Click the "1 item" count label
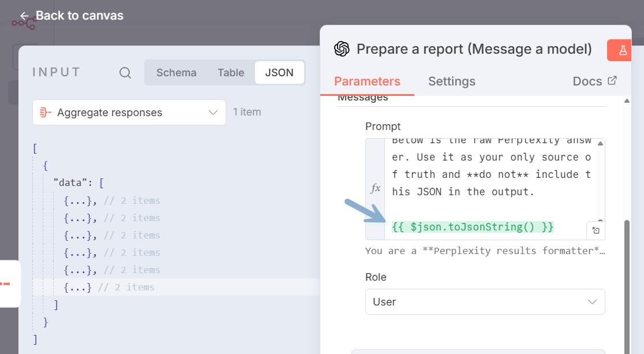Screen dimensions: 644x354 pos(247,112)
